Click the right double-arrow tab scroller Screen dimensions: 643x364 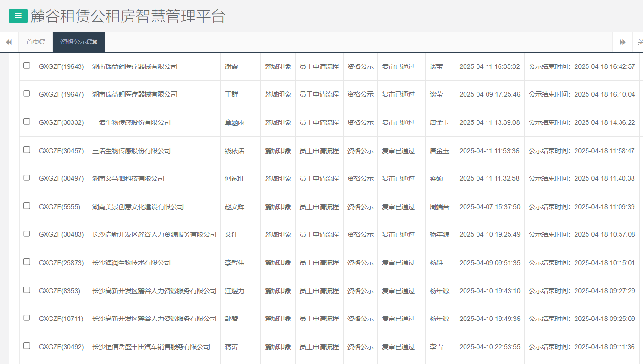point(622,42)
